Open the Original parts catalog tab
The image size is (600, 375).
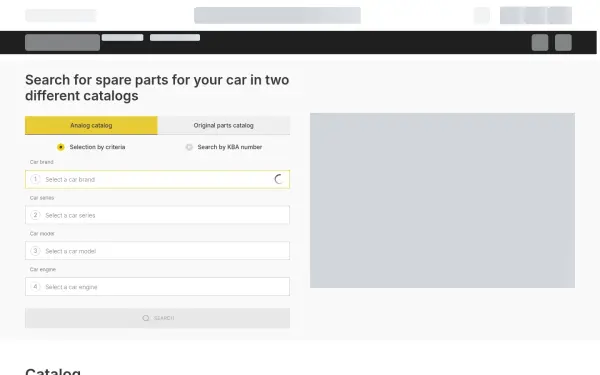[223, 125]
